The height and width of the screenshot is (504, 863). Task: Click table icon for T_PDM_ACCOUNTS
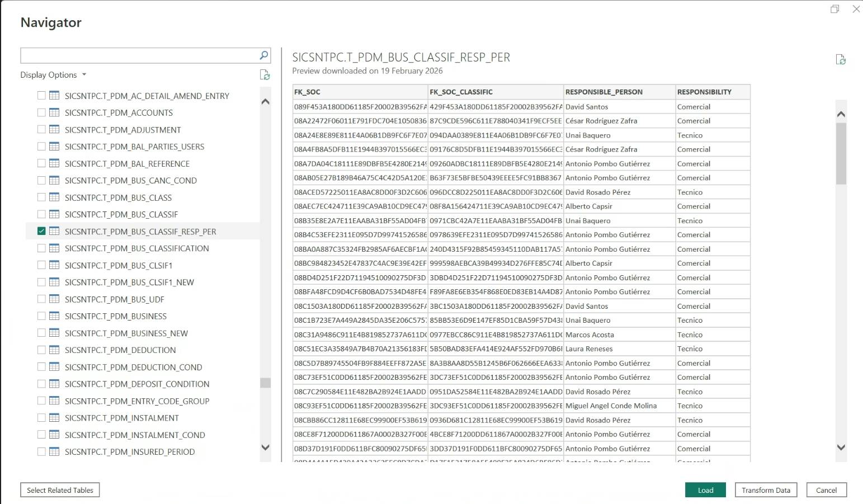(x=54, y=112)
